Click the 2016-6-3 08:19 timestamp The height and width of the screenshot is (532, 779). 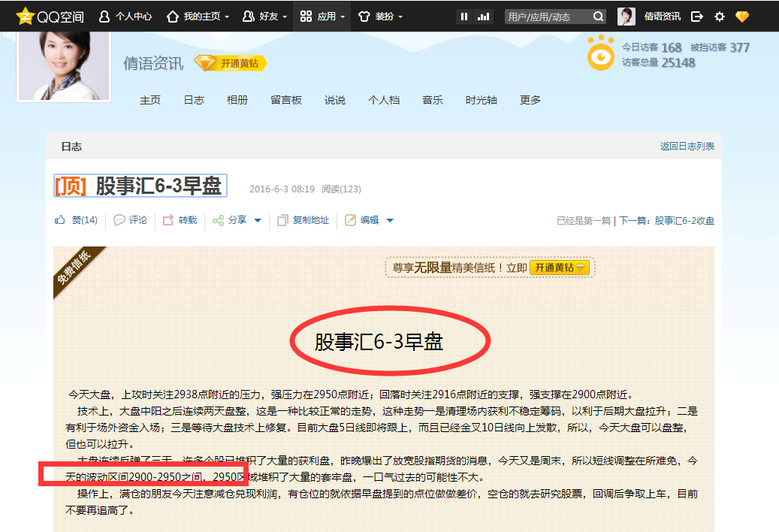[282, 189]
